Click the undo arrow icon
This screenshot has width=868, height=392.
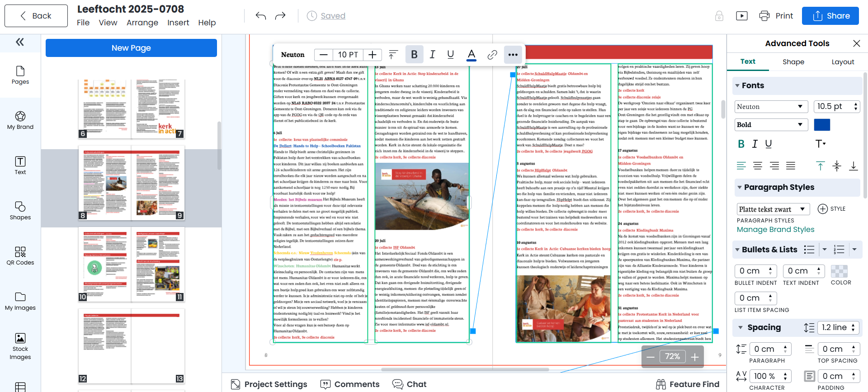point(261,16)
